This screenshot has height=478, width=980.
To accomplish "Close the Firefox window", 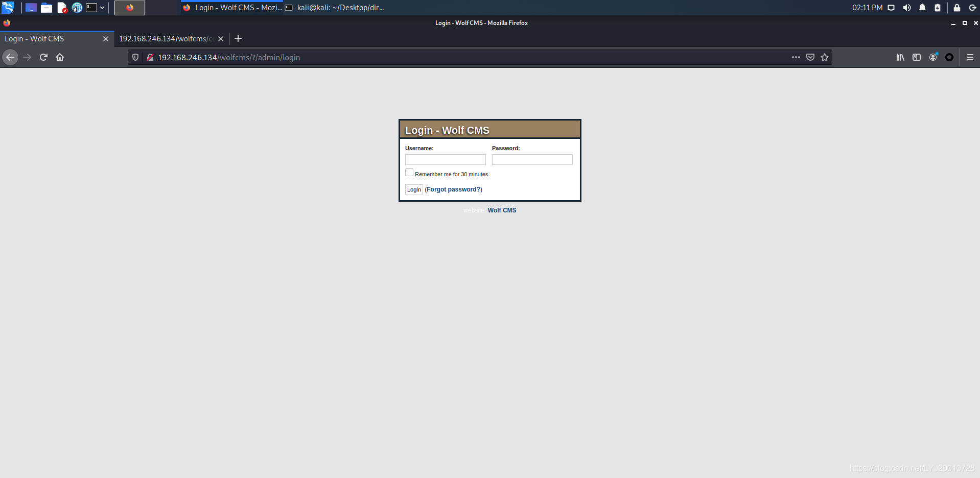I will (975, 23).
